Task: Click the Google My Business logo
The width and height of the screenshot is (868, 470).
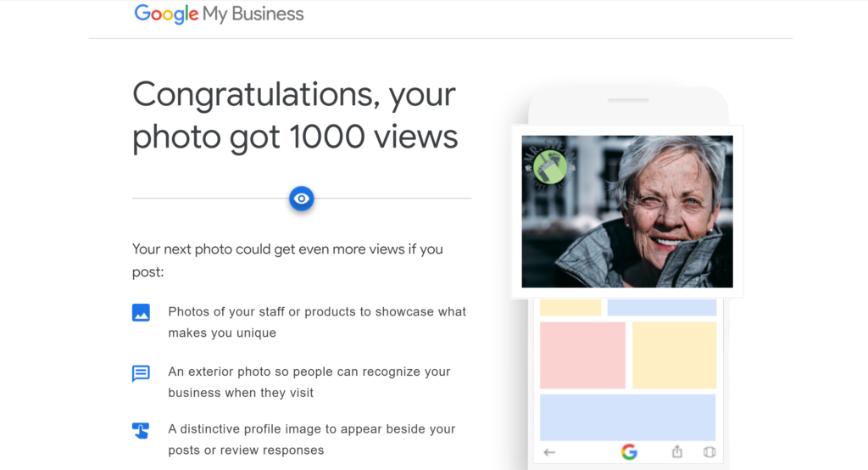Action: (219, 14)
